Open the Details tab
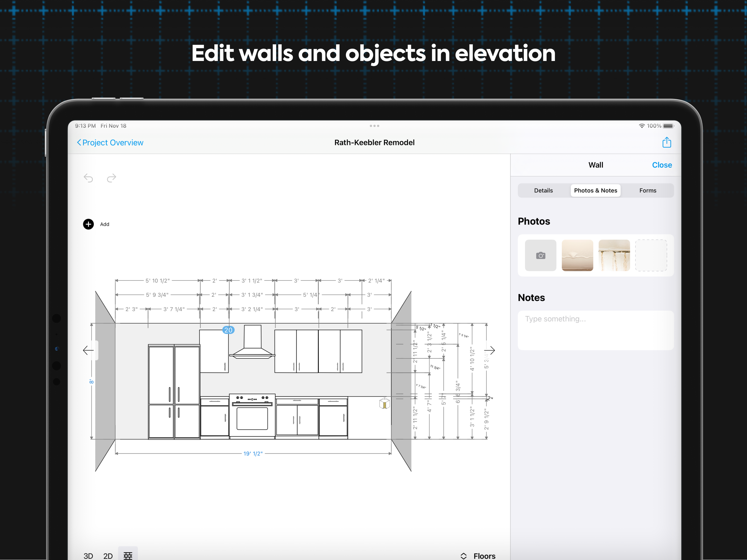Image resolution: width=747 pixels, height=560 pixels. (x=543, y=191)
